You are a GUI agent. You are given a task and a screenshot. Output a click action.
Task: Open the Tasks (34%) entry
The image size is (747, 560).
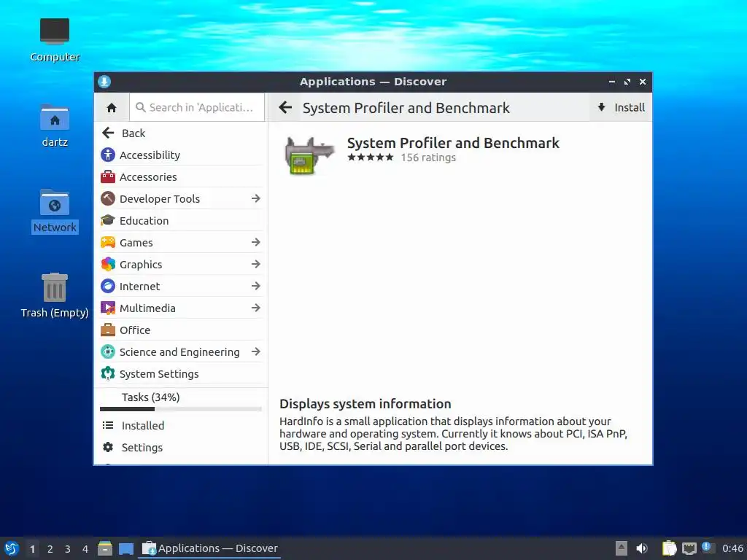[x=150, y=397]
